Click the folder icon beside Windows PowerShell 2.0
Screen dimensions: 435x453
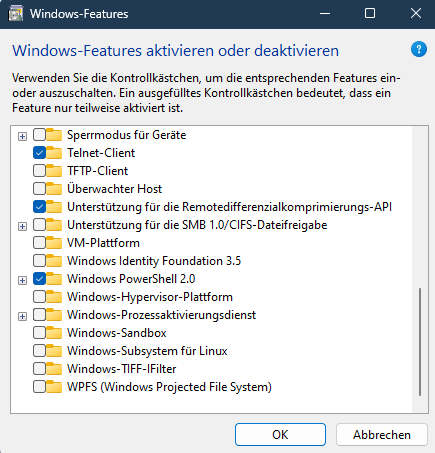pyautogui.click(x=54, y=279)
